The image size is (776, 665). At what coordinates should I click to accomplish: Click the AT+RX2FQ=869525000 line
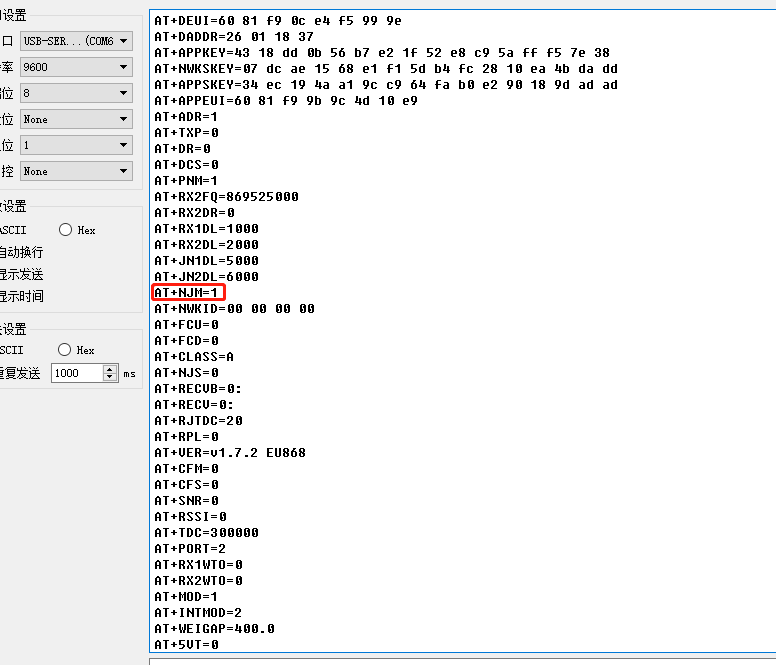226,196
